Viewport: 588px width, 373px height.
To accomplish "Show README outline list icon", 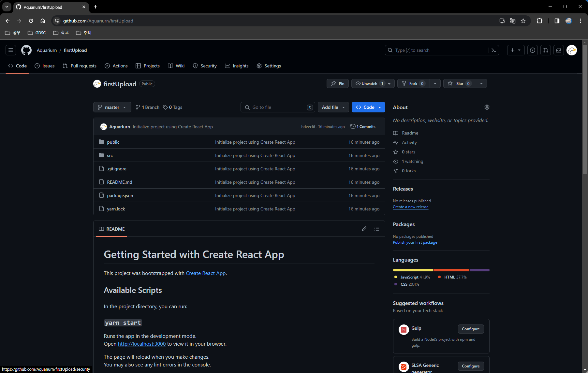I will click(377, 229).
